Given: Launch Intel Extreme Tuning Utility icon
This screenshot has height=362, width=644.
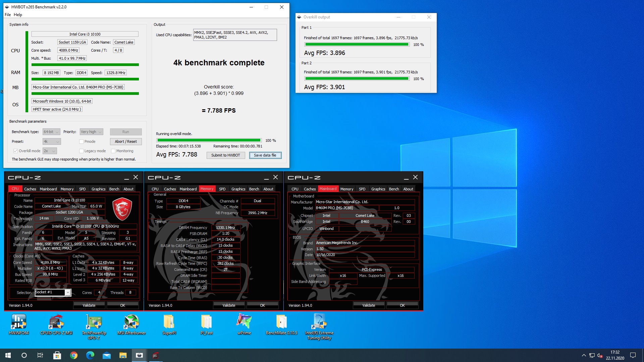Looking at the screenshot, I should point(319,326).
